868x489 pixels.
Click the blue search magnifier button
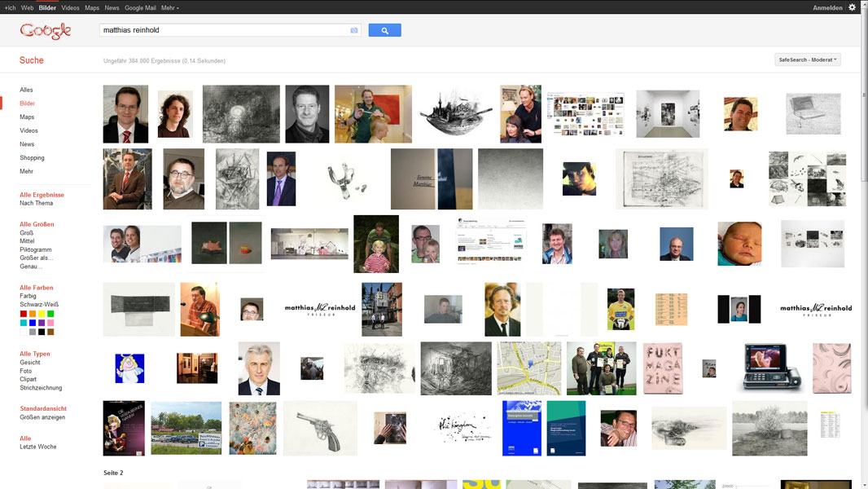pyautogui.click(x=384, y=30)
